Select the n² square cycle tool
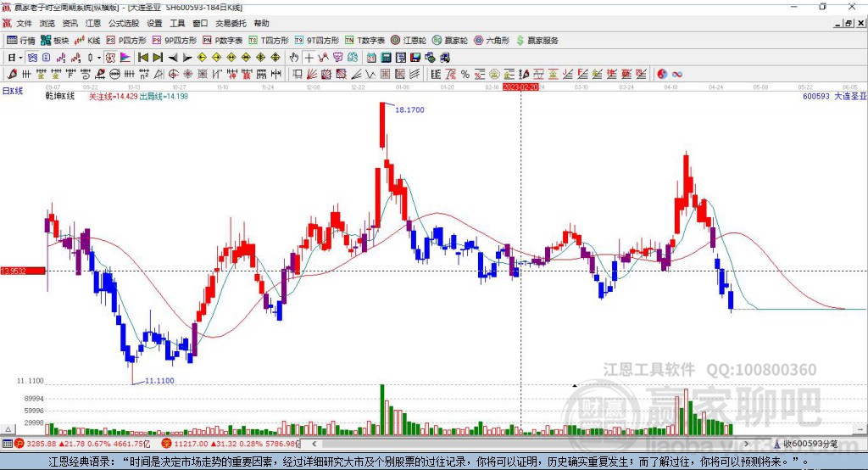 tap(144, 74)
